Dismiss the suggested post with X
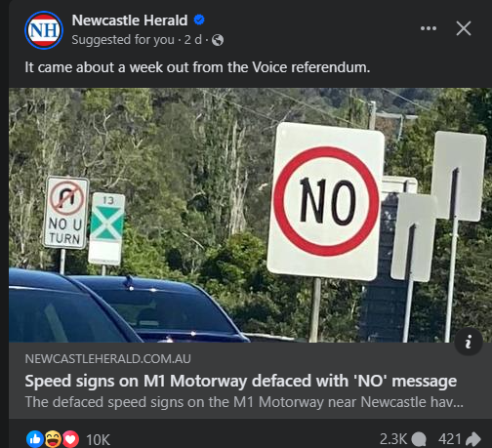This screenshot has height=448, width=492. click(464, 28)
